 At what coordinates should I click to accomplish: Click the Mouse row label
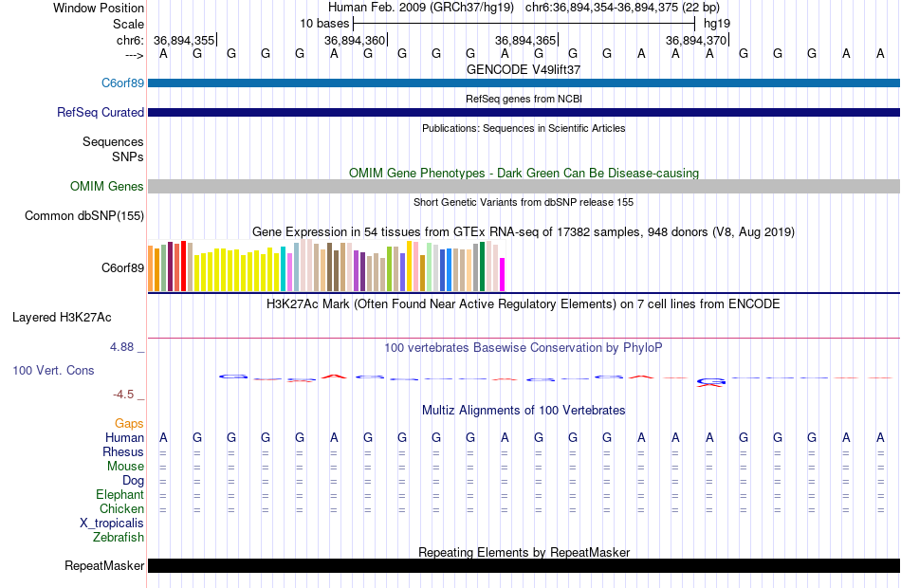[125, 467]
